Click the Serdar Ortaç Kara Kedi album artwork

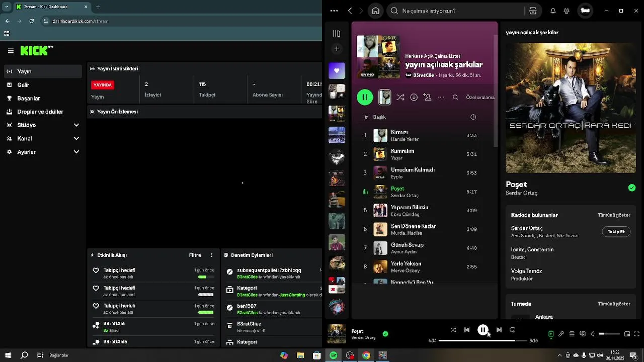(571, 108)
